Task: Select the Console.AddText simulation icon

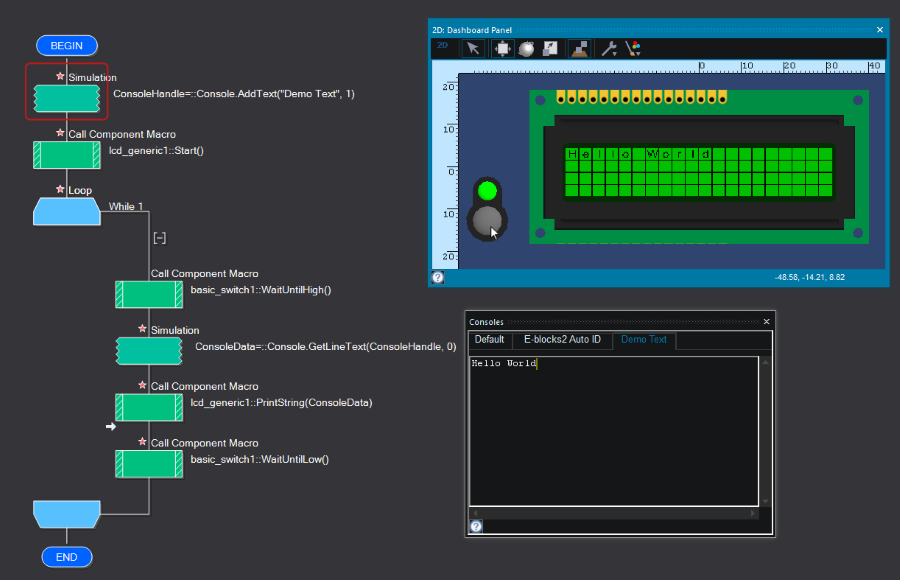Action: tap(67, 98)
